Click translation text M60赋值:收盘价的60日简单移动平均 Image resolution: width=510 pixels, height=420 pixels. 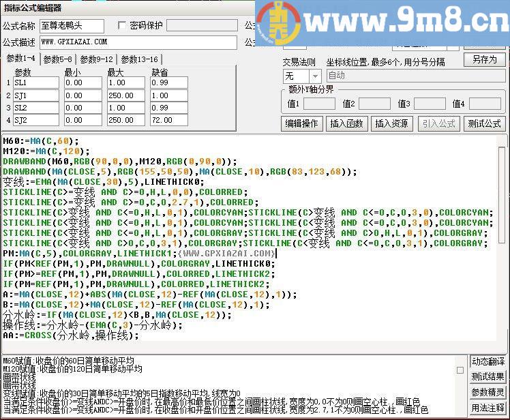click(68, 361)
